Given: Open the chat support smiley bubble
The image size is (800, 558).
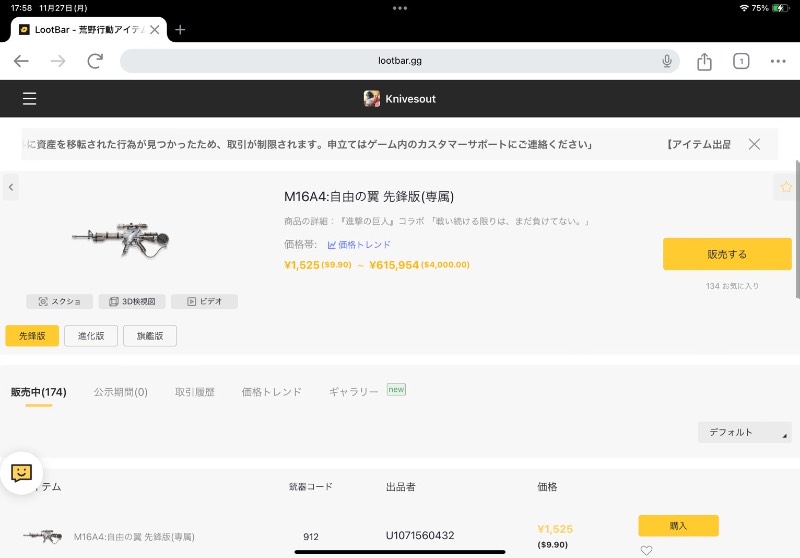Looking at the screenshot, I should tap(21, 473).
